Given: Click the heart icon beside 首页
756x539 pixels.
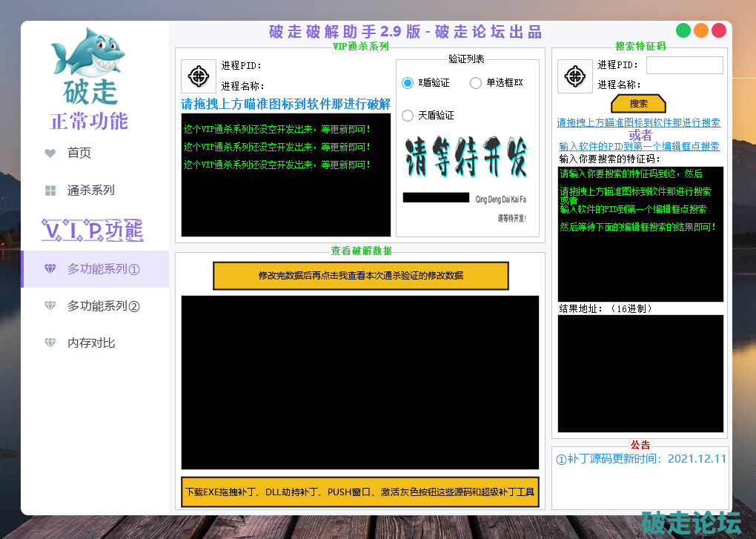Looking at the screenshot, I should (x=50, y=153).
